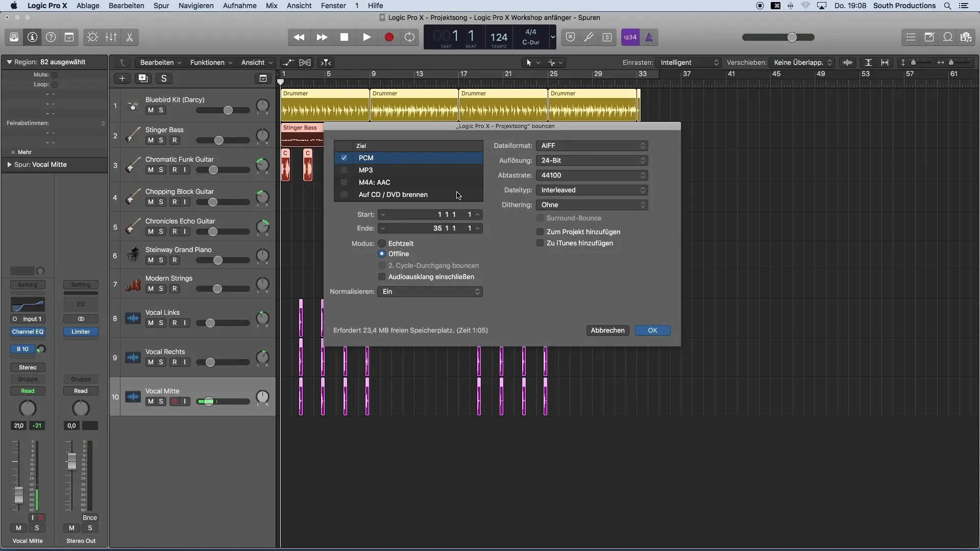980x551 pixels.
Task: Expand the Mehr section in Region inspector
Action: pyautogui.click(x=13, y=152)
